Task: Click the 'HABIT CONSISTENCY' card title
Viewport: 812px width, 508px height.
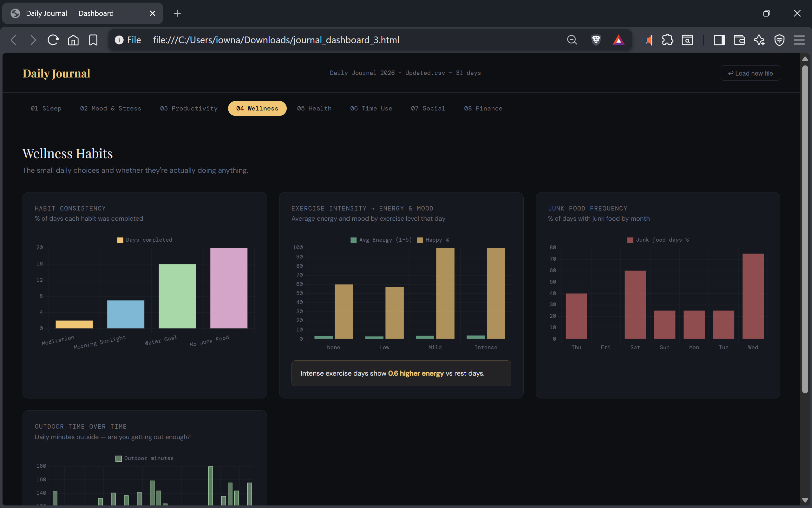Action: coord(70,208)
